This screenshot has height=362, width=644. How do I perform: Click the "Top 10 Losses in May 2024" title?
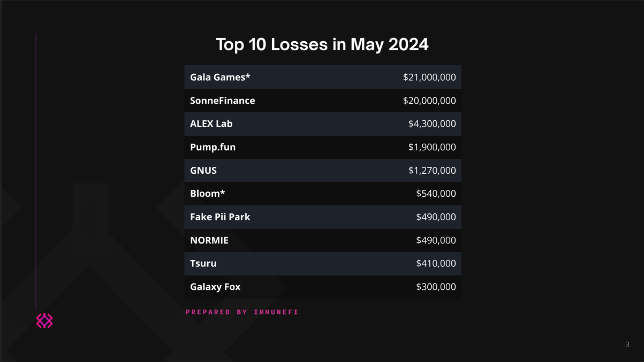coord(322,44)
